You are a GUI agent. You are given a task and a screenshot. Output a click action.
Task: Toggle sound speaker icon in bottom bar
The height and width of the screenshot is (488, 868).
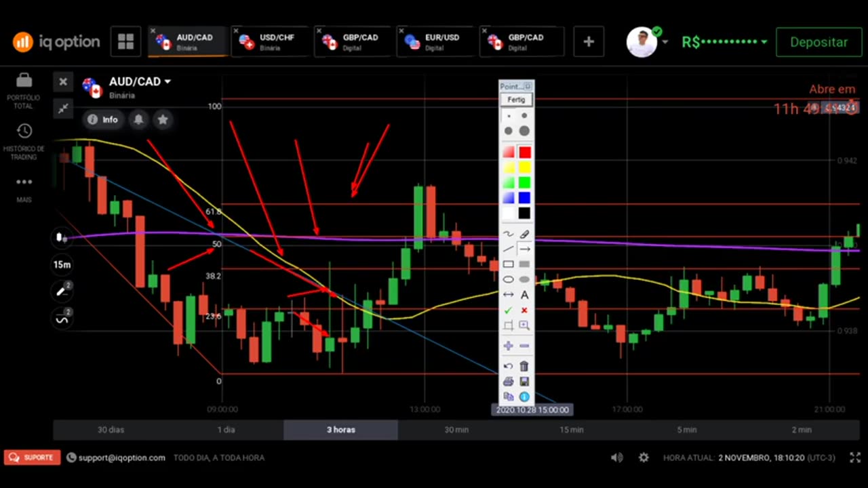click(616, 457)
